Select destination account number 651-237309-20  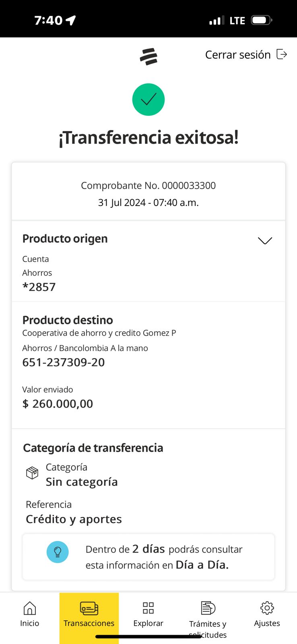click(64, 362)
